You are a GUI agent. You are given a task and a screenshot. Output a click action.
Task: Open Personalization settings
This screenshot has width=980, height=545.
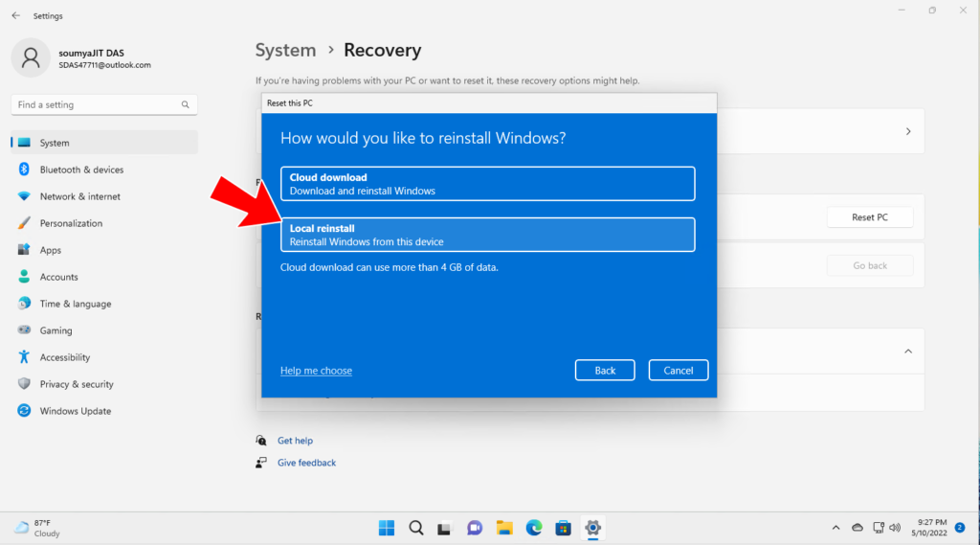click(104, 223)
